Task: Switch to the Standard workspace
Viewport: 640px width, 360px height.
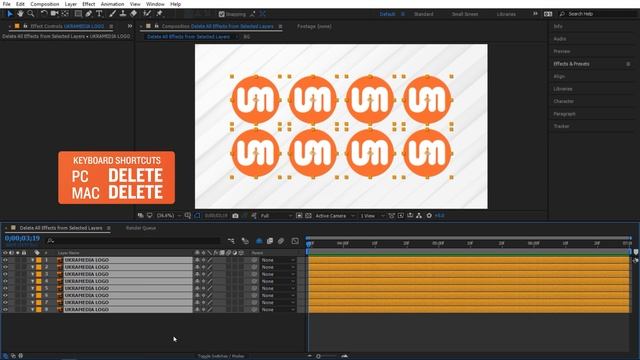Action: coord(423,14)
